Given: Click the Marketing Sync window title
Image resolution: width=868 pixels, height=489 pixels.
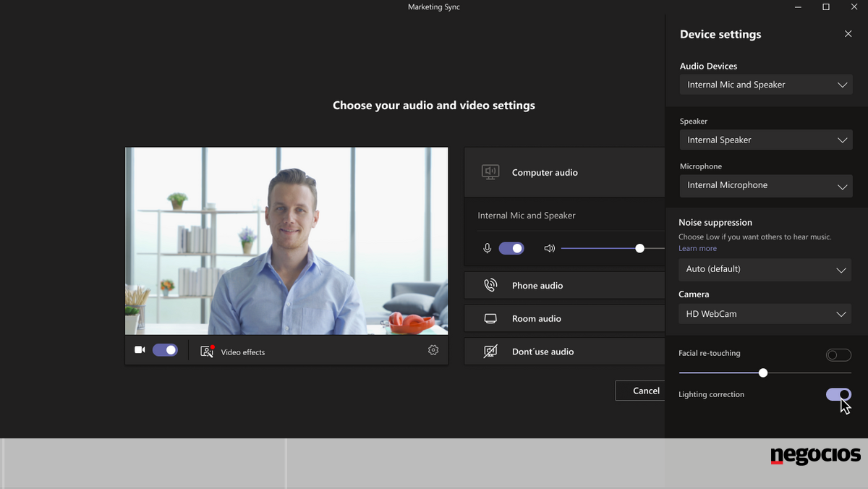Looking at the screenshot, I should coord(434,7).
